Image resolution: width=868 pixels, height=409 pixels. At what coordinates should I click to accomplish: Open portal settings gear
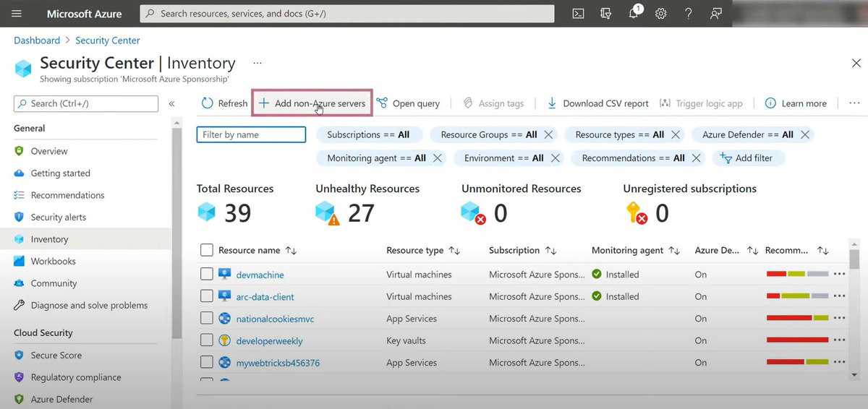pos(661,13)
